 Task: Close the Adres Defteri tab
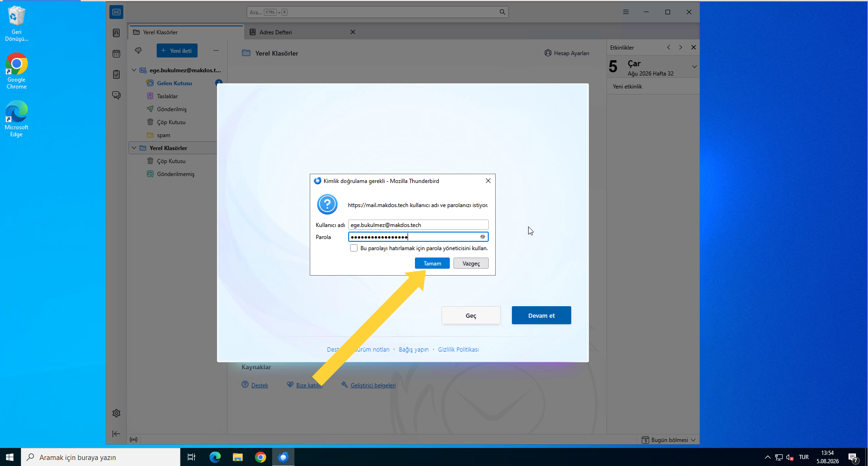[353, 32]
